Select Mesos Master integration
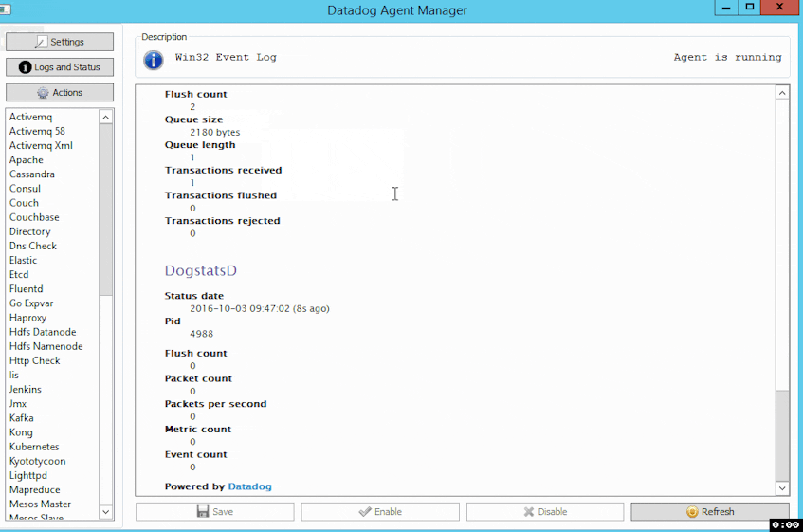Screen dimensions: 803x532 40,504
